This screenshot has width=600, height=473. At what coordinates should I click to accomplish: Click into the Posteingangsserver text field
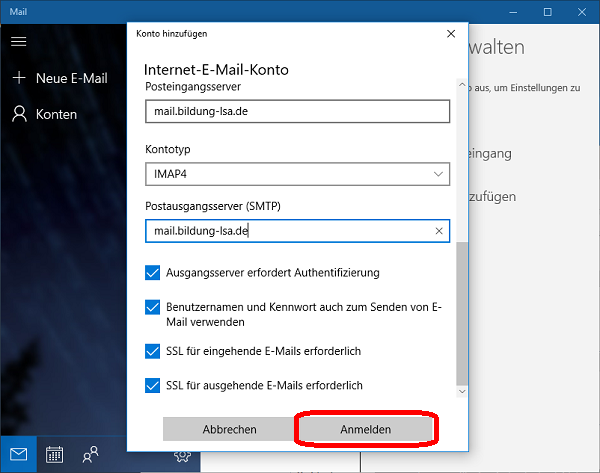pyautogui.click(x=297, y=111)
